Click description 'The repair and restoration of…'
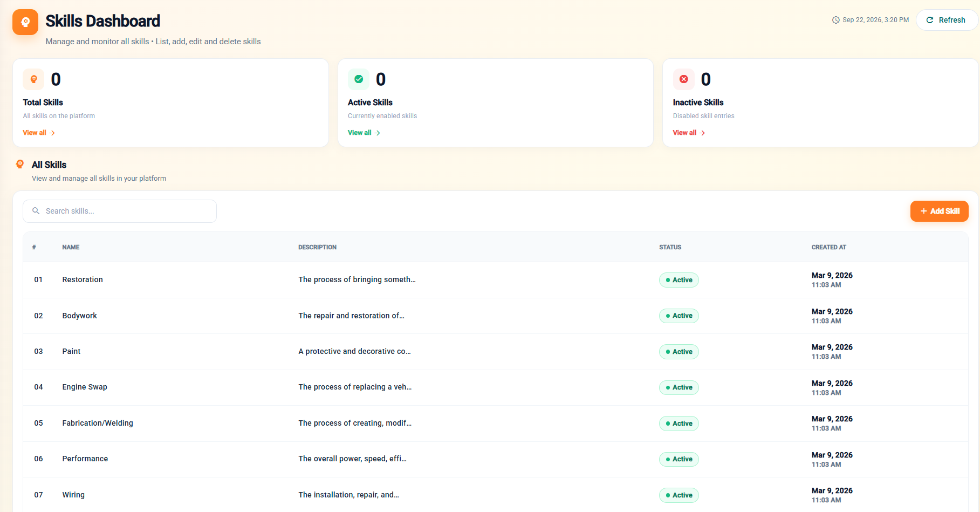The image size is (980, 512). coord(351,316)
